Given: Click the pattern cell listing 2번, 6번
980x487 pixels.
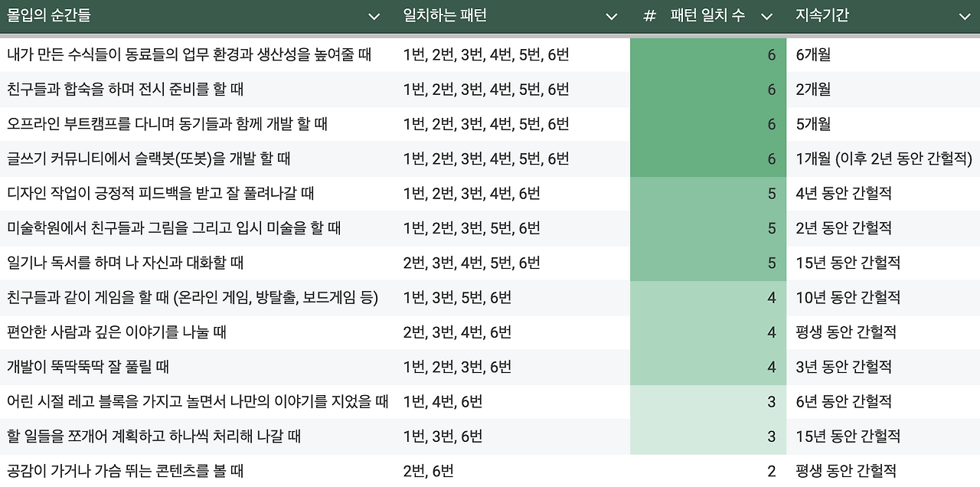Looking at the screenshot, I should pyautogui.click(x=427, y=470).
